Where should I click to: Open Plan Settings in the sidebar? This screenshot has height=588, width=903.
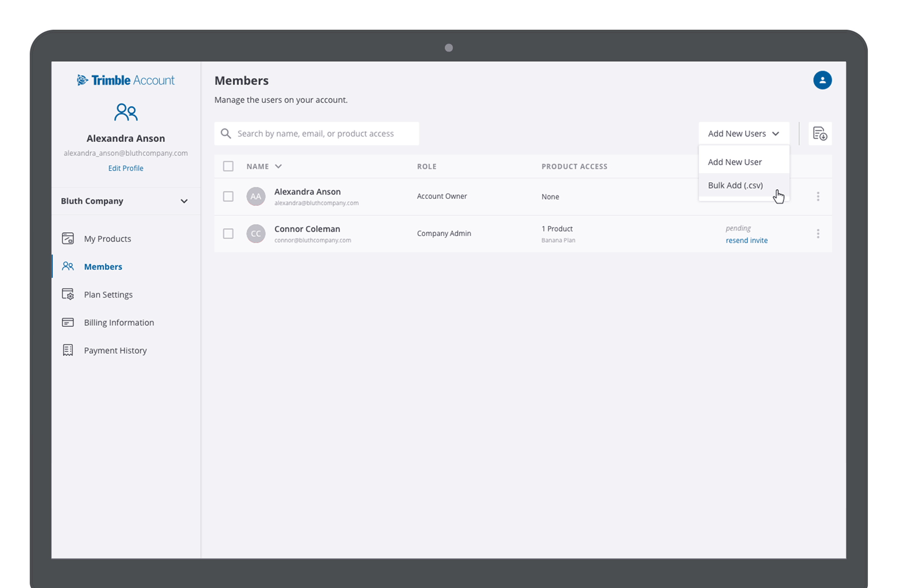coord(108,294)
